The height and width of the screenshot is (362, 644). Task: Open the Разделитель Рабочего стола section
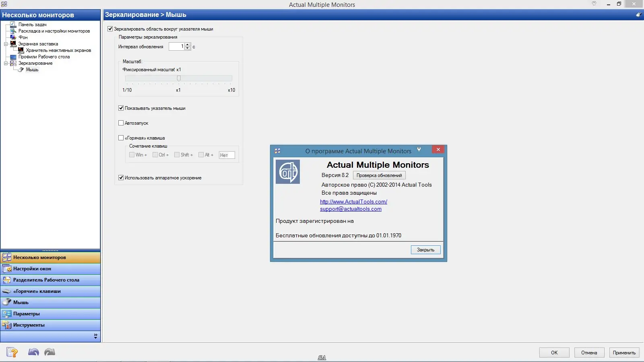[x=50, y=280]
